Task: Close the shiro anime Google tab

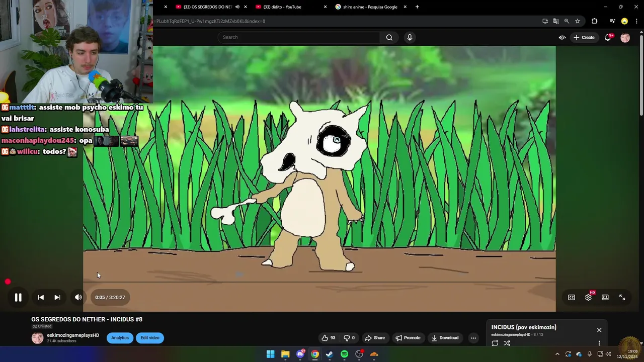Action: [x=405, y=7]
